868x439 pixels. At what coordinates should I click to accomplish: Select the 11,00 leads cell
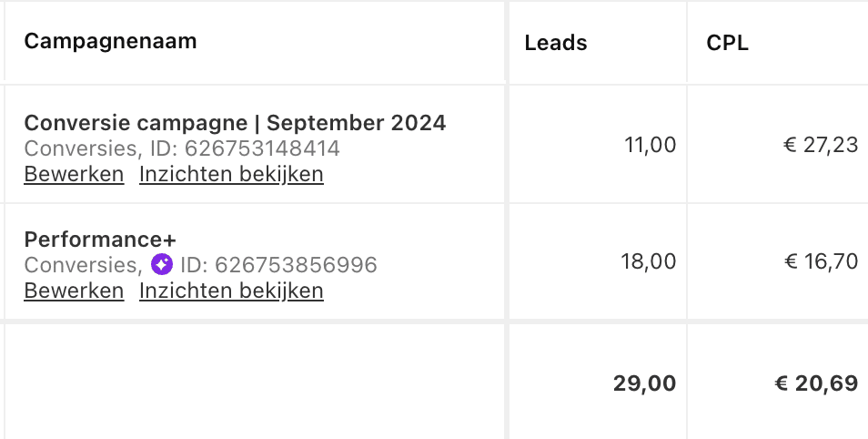[x=650, y=144]
